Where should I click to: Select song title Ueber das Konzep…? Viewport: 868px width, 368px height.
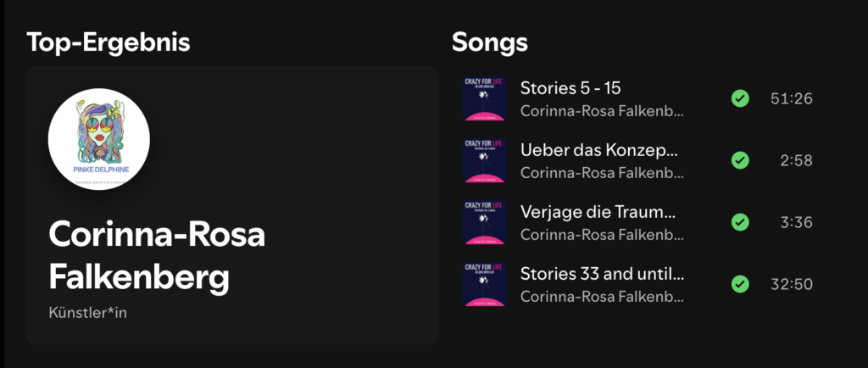tap(599, 150)
